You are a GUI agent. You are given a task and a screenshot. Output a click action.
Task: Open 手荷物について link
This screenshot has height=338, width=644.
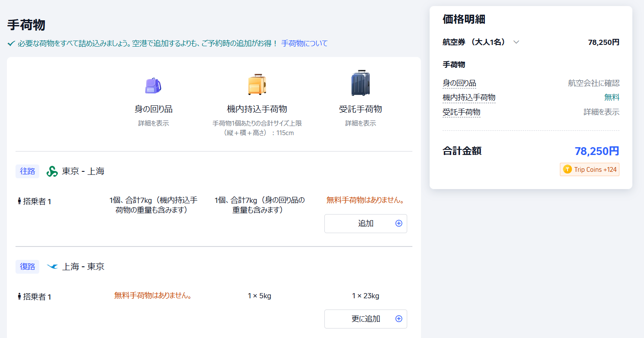(304, 44)
